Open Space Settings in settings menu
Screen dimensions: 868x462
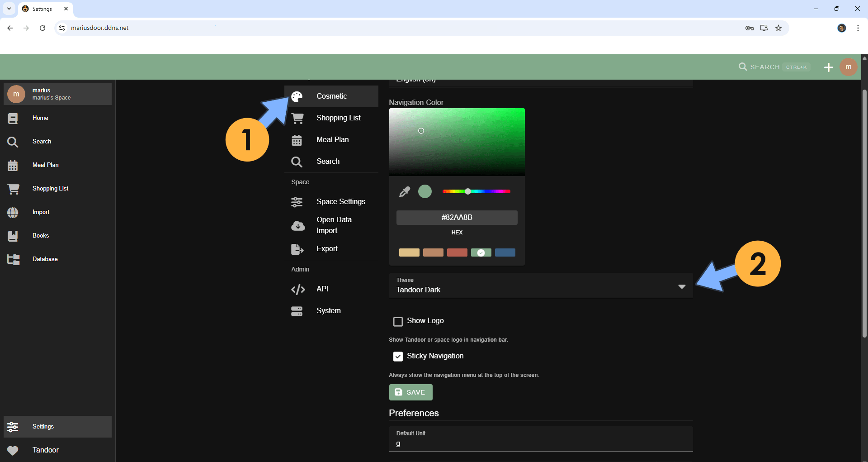(x=340, y=202)
